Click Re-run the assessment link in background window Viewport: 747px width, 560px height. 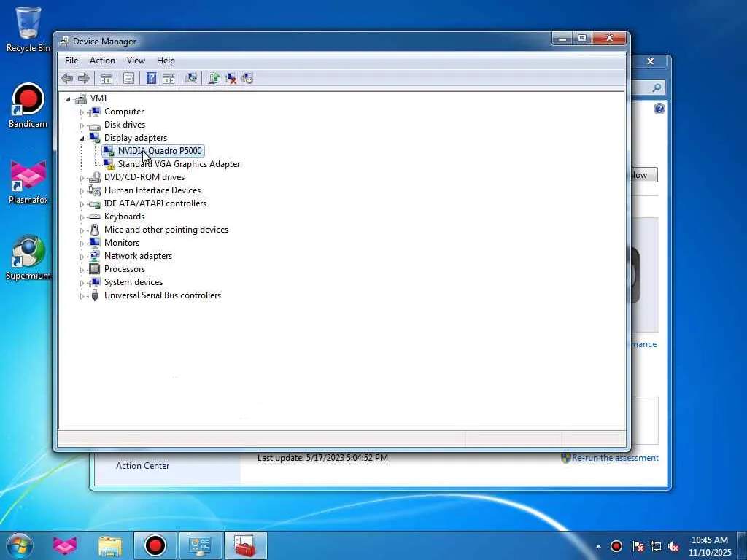pos(615,458)
